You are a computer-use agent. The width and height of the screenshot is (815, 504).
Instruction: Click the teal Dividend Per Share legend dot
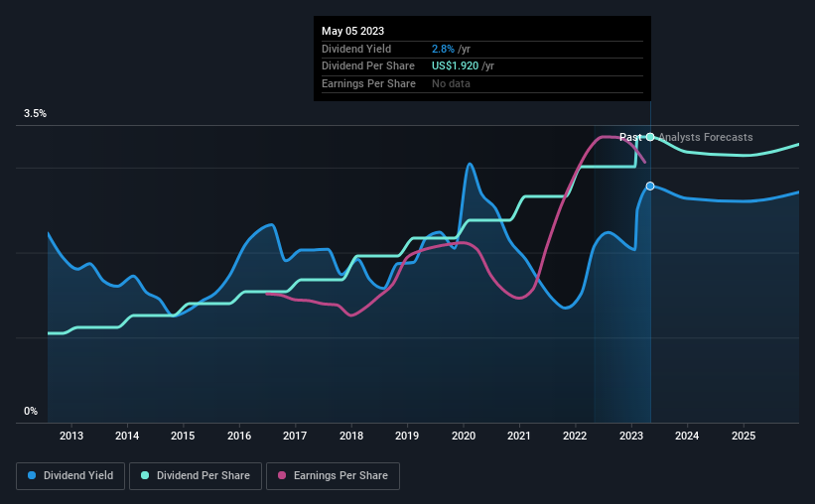click(145, 475)
